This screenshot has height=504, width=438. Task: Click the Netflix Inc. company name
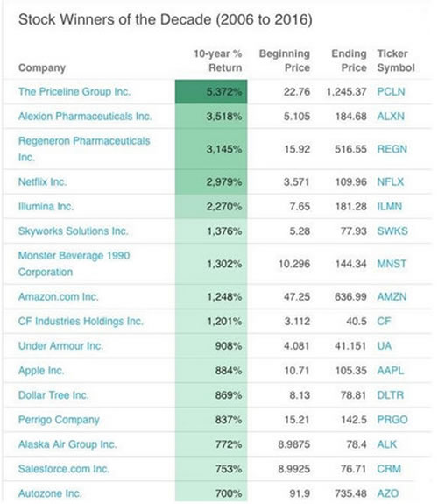click(42, 182)
